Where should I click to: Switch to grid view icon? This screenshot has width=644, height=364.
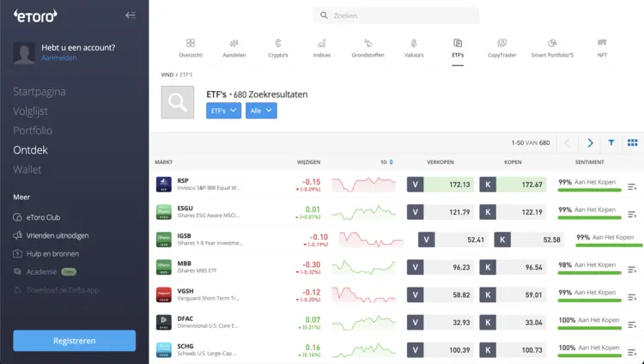pyautogui.click(x=633, y=143)
